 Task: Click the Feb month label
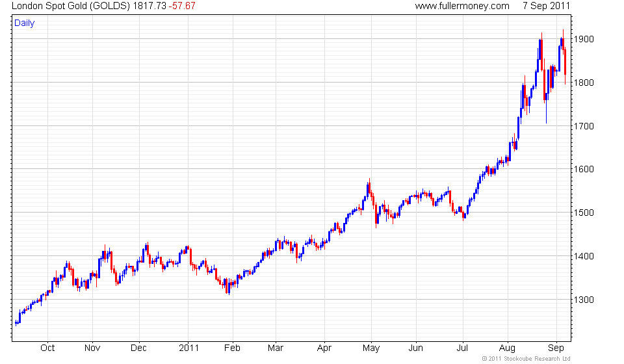[x=233, y=348]
